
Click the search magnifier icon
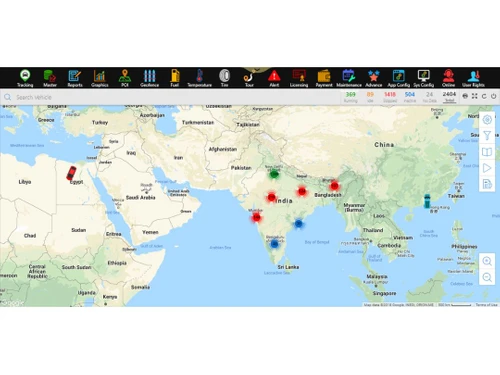[x=7, y=97]
